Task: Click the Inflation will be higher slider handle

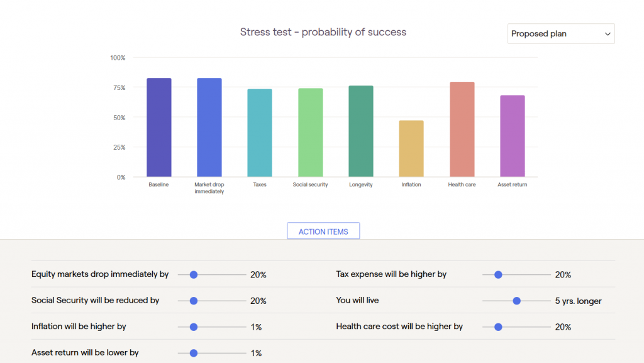Action: coord(194,327)
